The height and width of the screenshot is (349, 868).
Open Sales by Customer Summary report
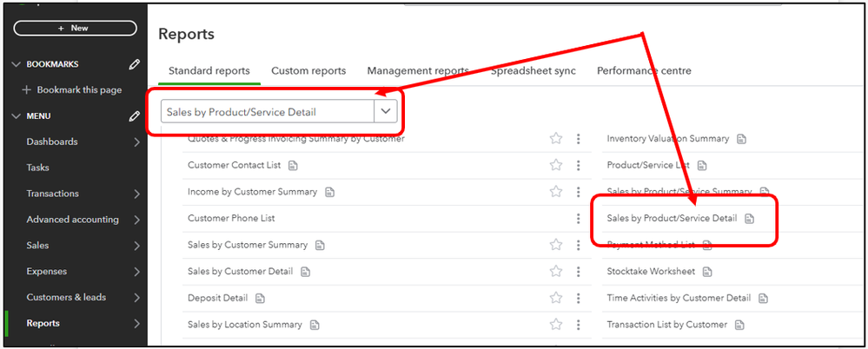[x=248, y=245]
